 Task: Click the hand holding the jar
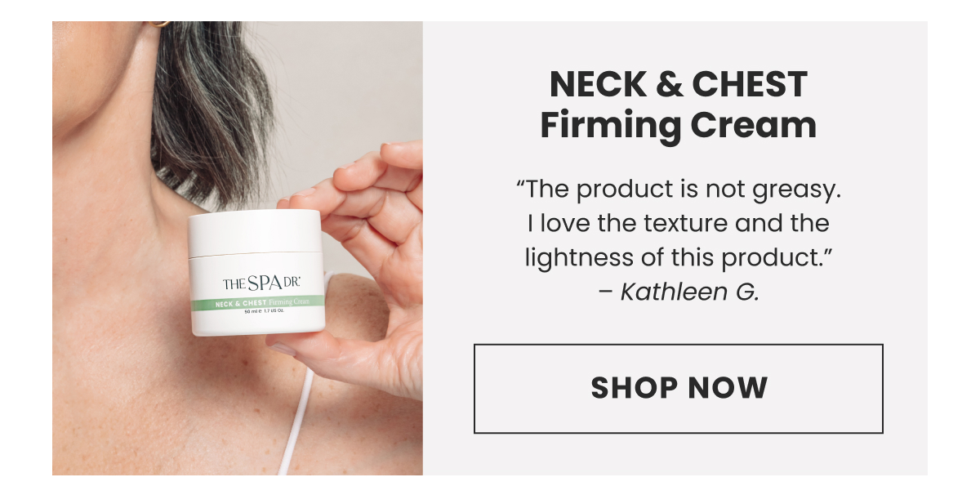click(359, 261)
